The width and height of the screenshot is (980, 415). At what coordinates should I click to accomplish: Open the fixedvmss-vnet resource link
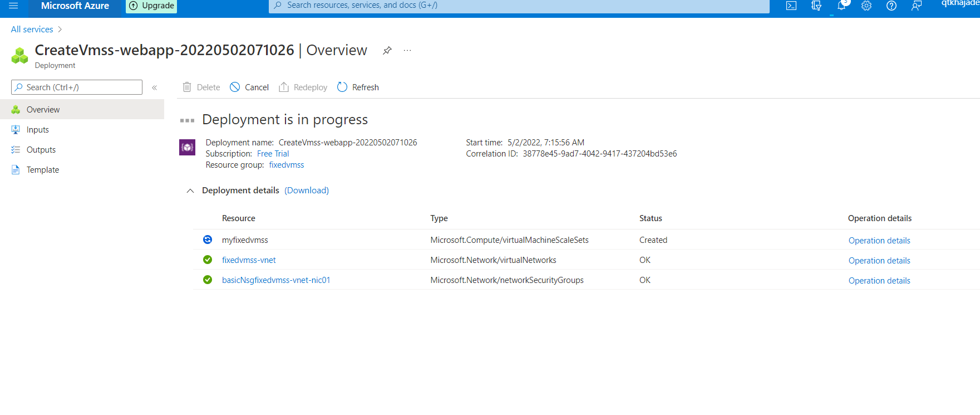pos(249,260)
